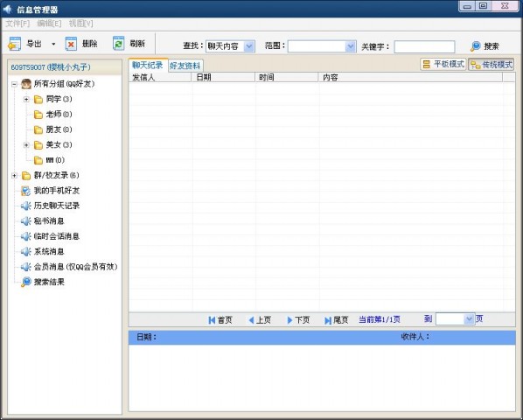Focus the 关键字 keyword input field
Image resolution: width=523 pixels, height=420 pixels.
click(424, 46)
